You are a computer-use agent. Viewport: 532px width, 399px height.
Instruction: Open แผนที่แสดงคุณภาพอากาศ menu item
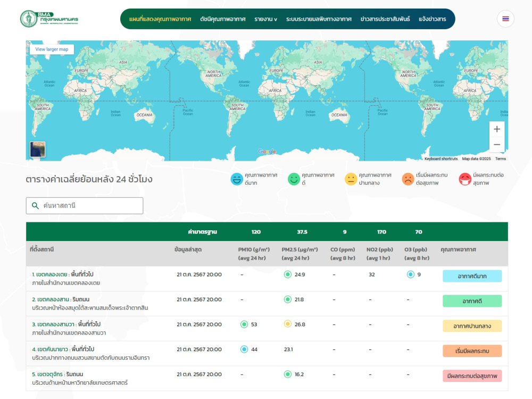point(160,19)
